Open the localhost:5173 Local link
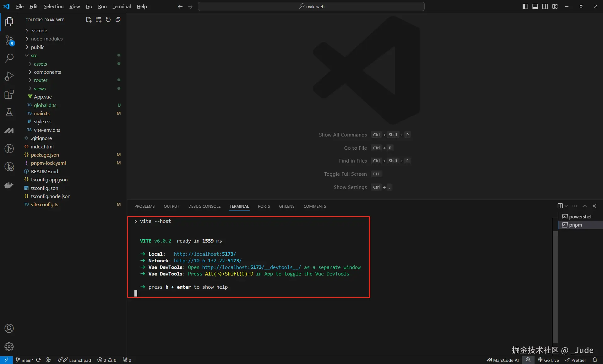The image size is (603, 364). [x=205, y=254]
